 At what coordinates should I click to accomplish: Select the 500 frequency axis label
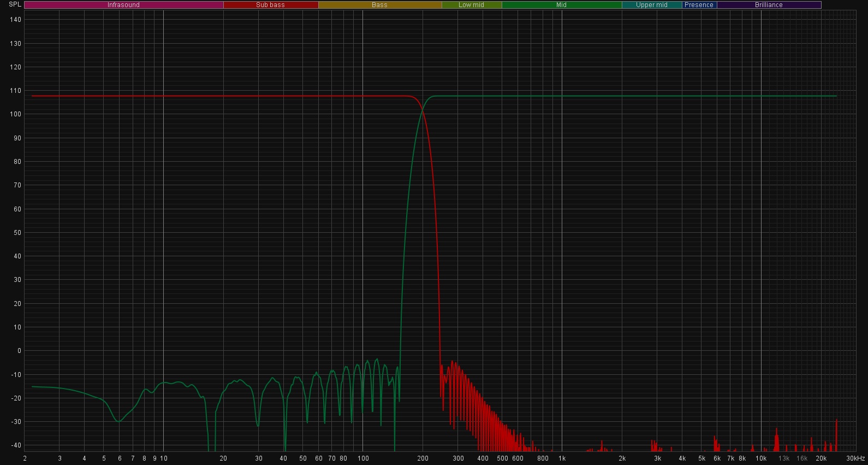point(502,458)
